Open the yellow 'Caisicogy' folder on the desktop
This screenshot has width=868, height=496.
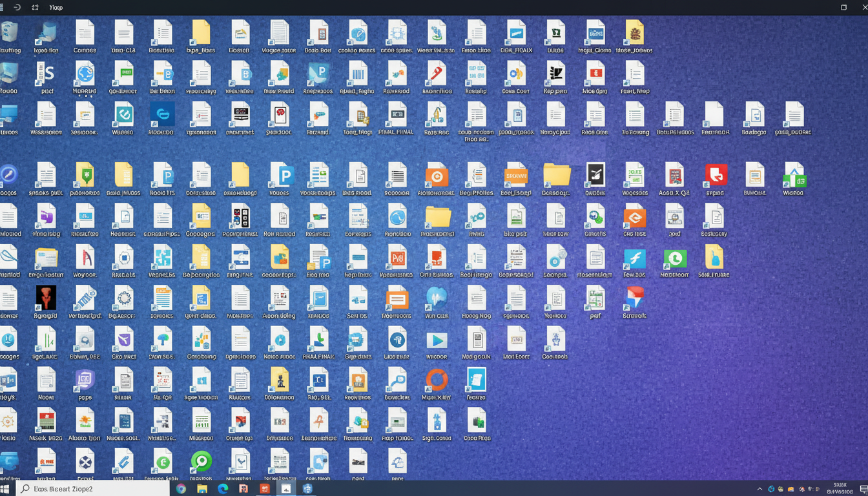(555, 174)
